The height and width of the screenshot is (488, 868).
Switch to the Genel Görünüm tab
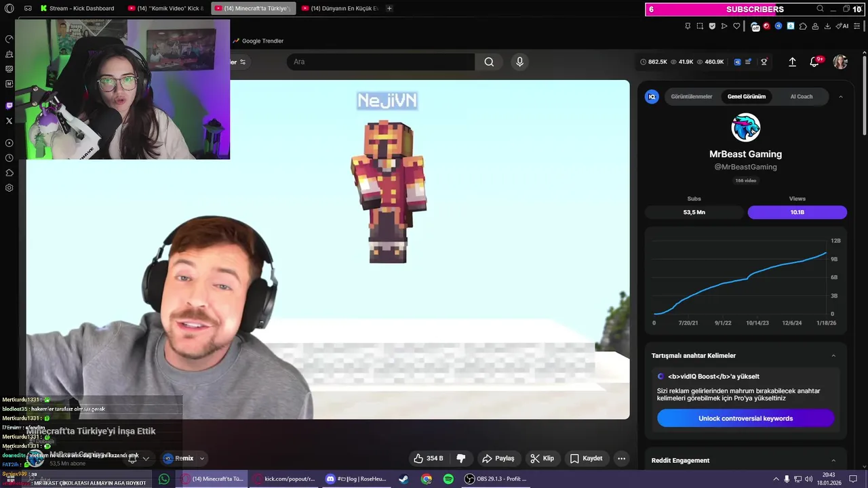[x=747, y=96]
